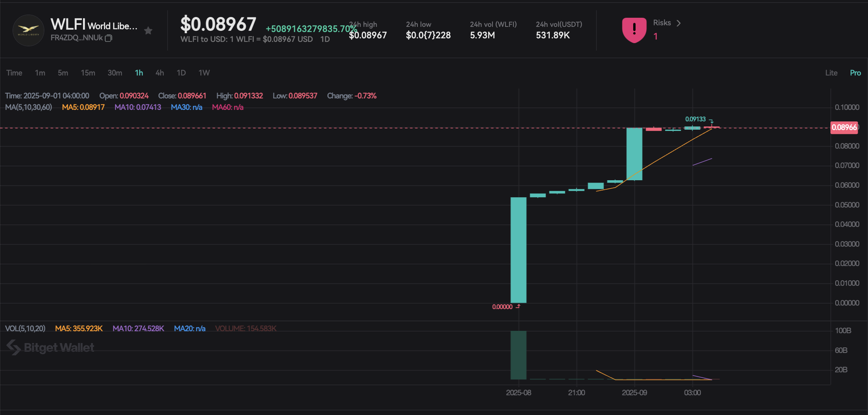This screenshot has width=868, height=415.
Task: Expand the Risks chevron arrow
Action: pyautogui.click(x=679, y=23)
